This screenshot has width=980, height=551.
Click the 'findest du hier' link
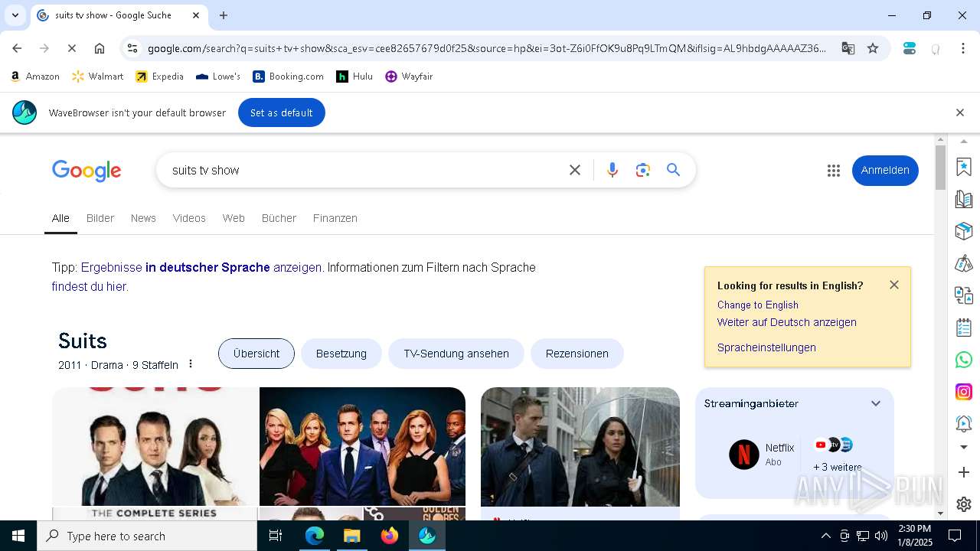coord(89,286)
